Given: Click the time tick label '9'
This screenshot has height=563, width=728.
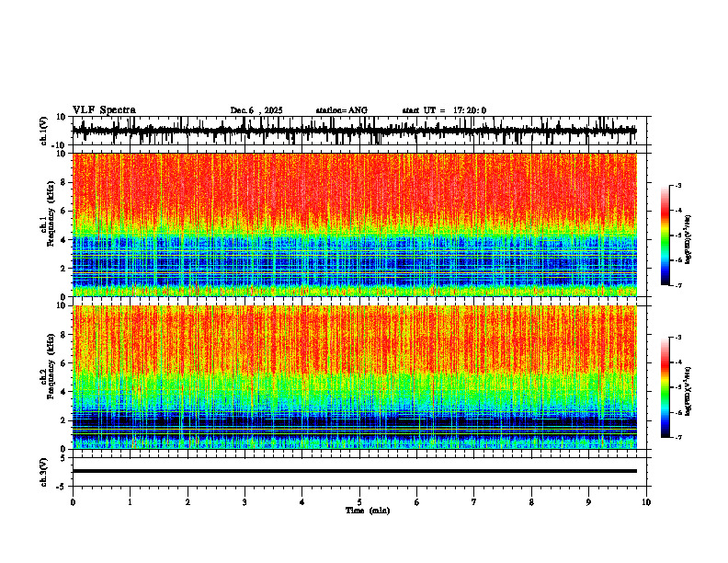Looking at the screenshot, I should [588, 502].
